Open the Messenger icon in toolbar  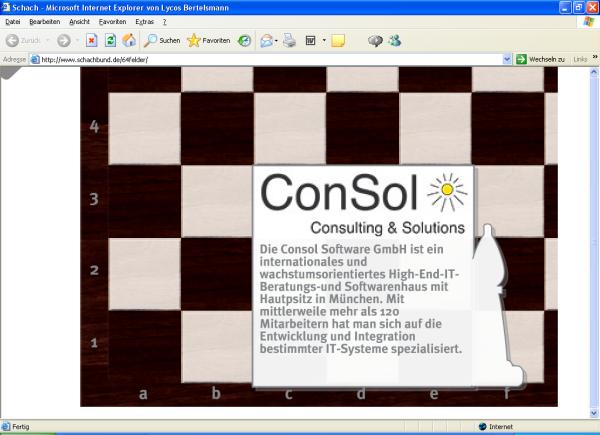click(x=394, y=41)
